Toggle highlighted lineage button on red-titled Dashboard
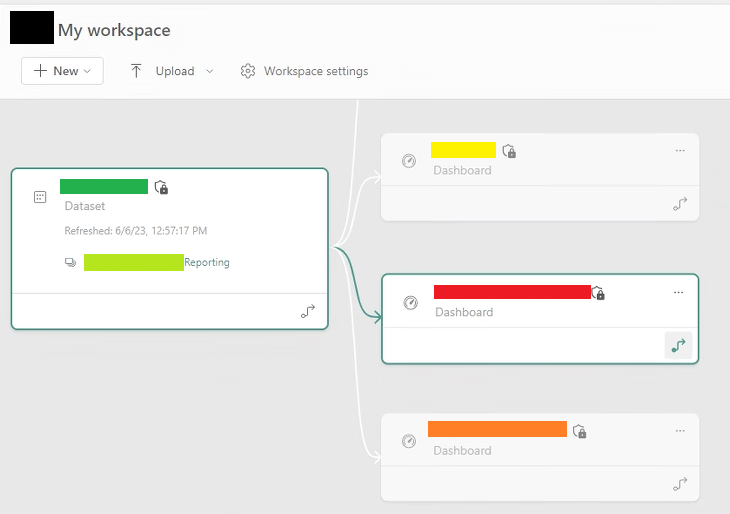 pyautogui.click(x=678, y=345)
